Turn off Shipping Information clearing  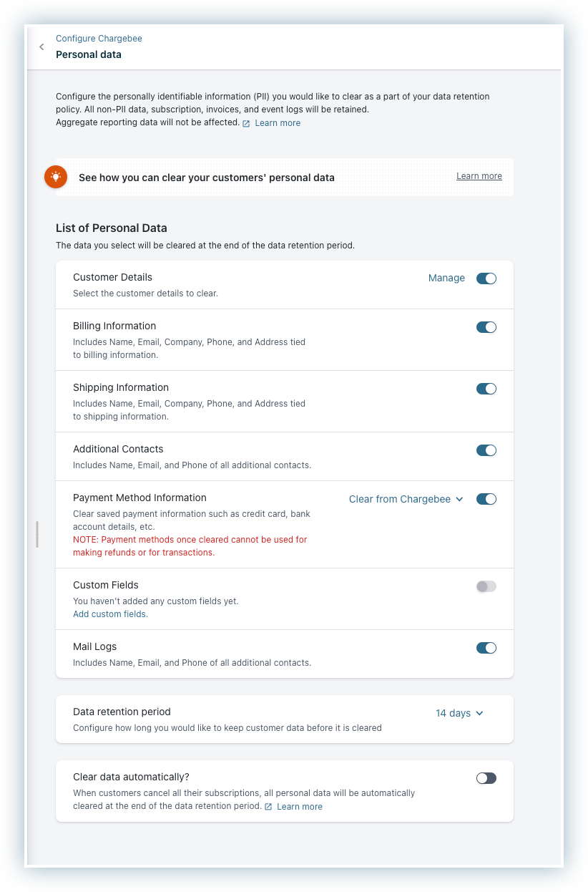pos(486,389)
